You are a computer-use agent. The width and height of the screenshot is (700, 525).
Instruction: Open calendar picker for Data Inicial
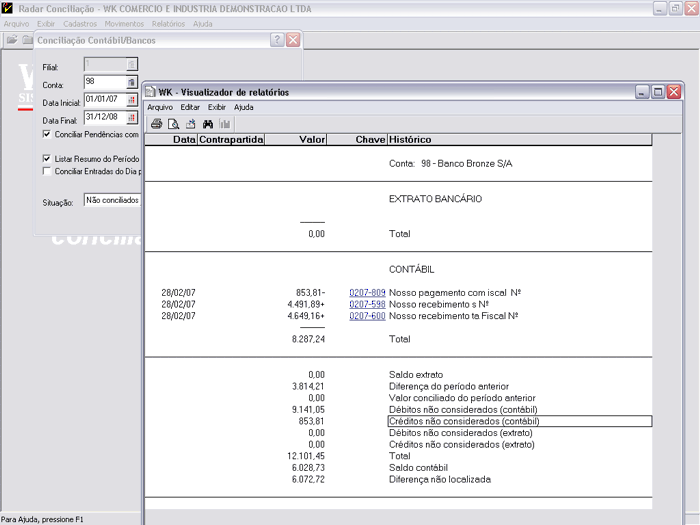131,100
